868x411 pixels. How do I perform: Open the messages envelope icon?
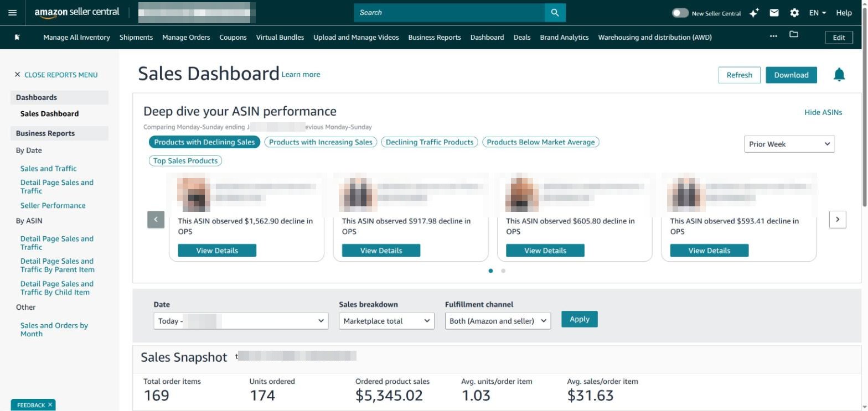[x=774, y=13]
